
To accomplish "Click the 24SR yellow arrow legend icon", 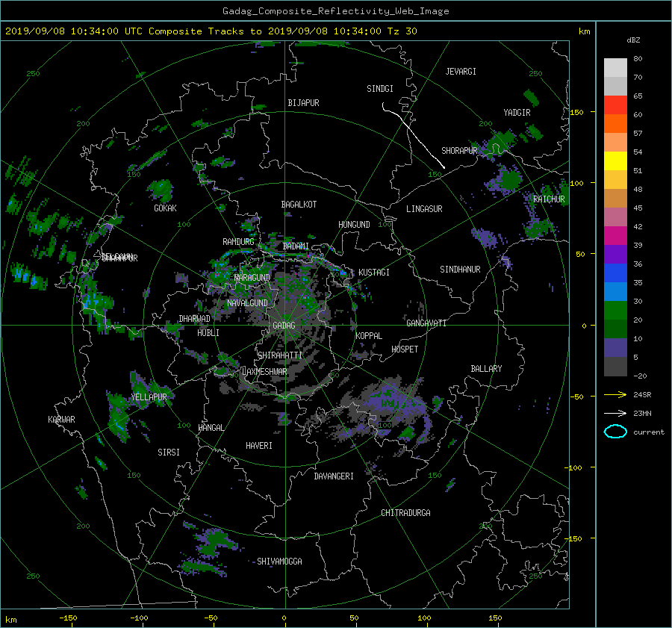I will (x=615, y=394).
